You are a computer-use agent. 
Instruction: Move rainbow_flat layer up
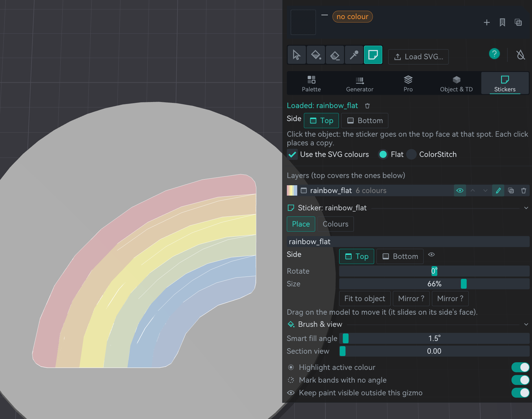tap(473, 191)
